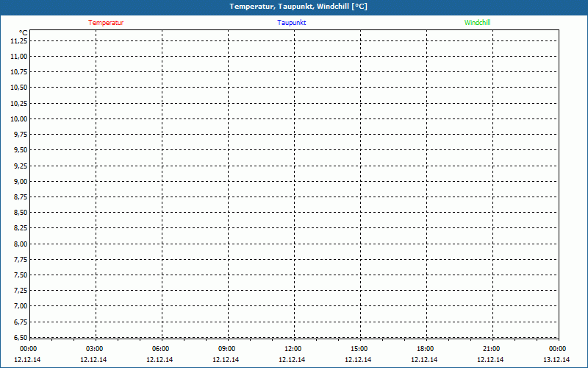Click the 11,00 y-axis value
The width and height of the screenshot is (588, 368).
tap(19, 57)
